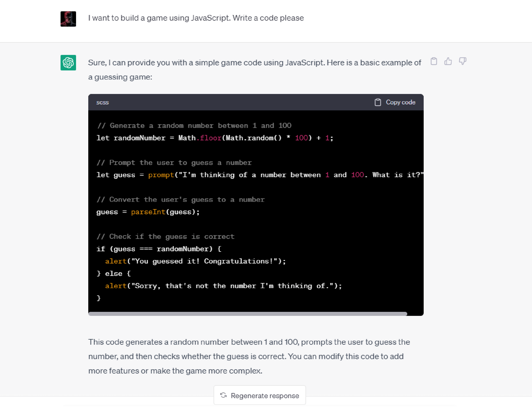Image resolution: width=532 pixels, height=408 pixels.
Task: Click the let guess = prompt line
Action: [x=260, y=175]
